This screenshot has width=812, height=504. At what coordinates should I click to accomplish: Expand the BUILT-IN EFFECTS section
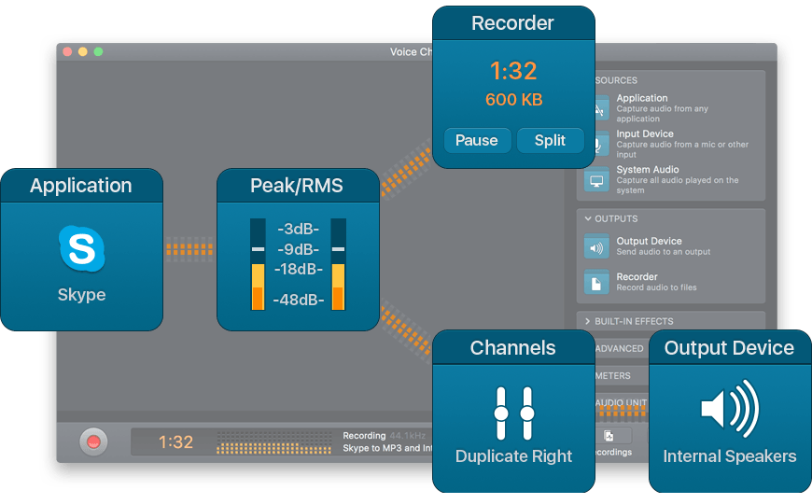coord(588,321)
